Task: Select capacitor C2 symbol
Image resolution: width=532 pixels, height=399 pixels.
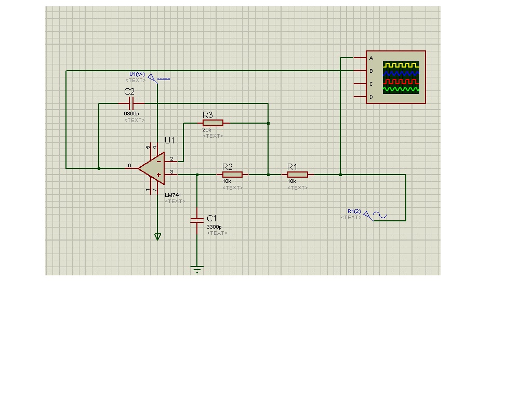Action: [x=130, y=103]
